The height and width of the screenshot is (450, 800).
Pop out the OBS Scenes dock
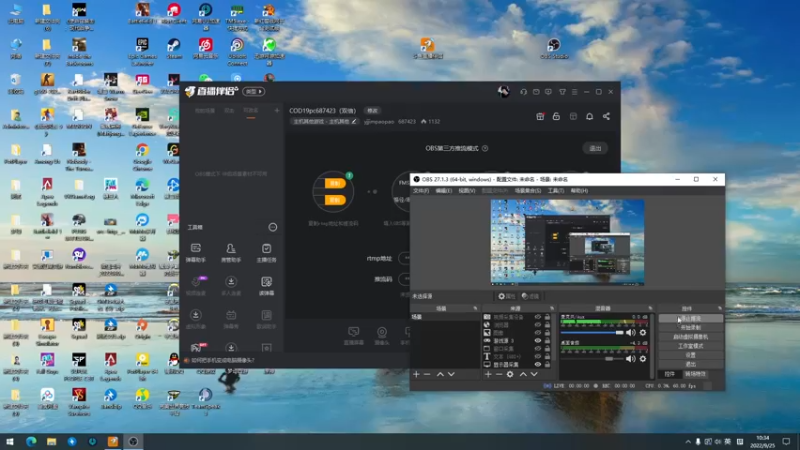[476, 308]
